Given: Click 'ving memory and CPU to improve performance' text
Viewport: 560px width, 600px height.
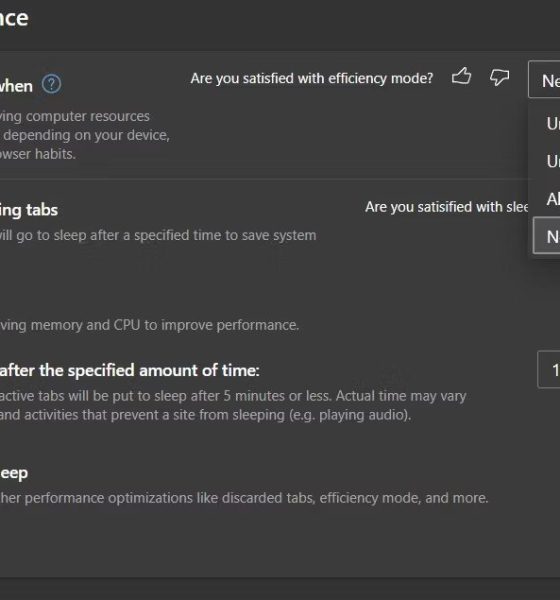Looking at the screenshot, I should [x=149, y=325].
